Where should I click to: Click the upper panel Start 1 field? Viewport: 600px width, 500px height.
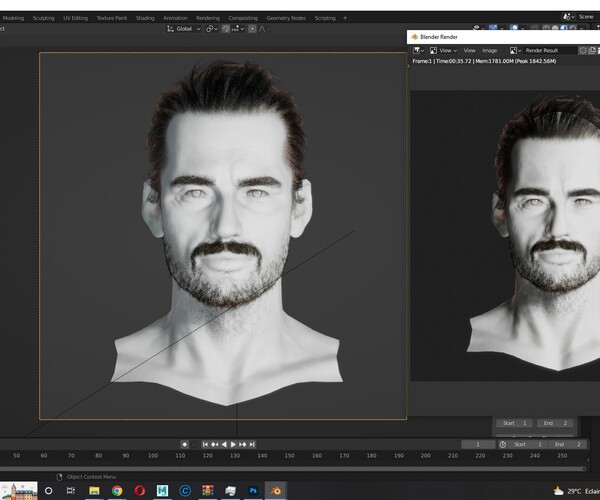click(x=515, y=423)
